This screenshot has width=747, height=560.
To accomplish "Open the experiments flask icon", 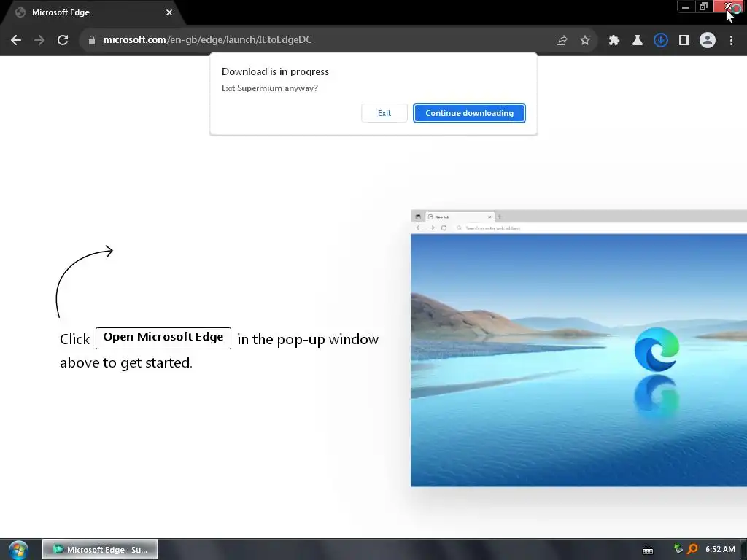I will 638,41.
